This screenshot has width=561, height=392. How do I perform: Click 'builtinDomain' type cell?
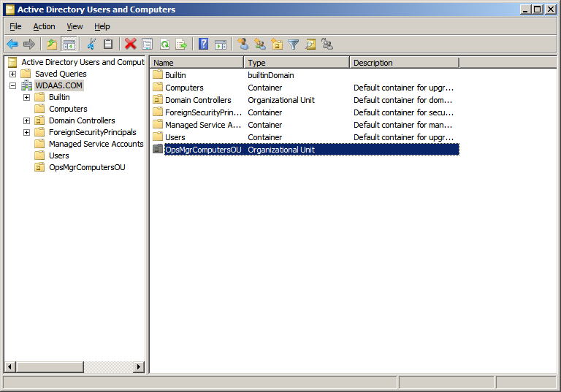[x=271, y=75]
